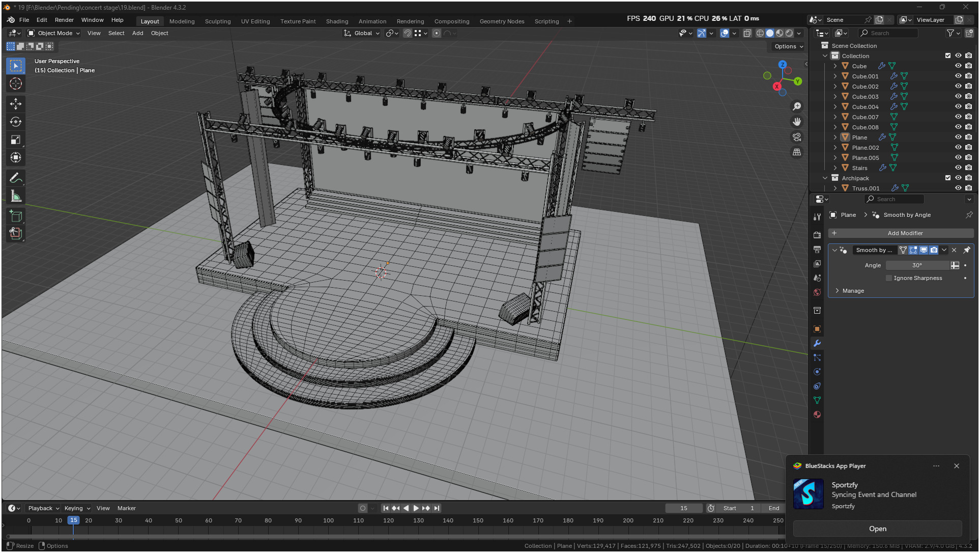Click Open in BlueStacks notification
This screenshot has width=980, height=553.
877,529
